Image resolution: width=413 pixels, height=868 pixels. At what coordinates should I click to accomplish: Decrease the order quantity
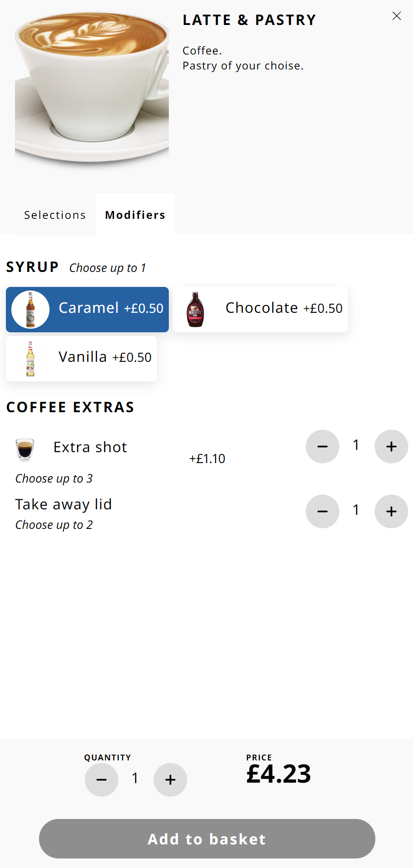[102, 780]
